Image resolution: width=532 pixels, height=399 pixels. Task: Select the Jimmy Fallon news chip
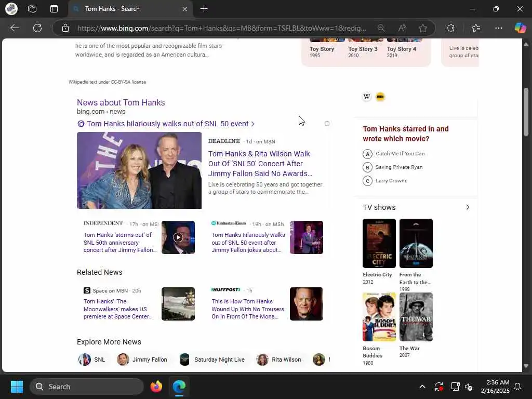tap(142, 360)
